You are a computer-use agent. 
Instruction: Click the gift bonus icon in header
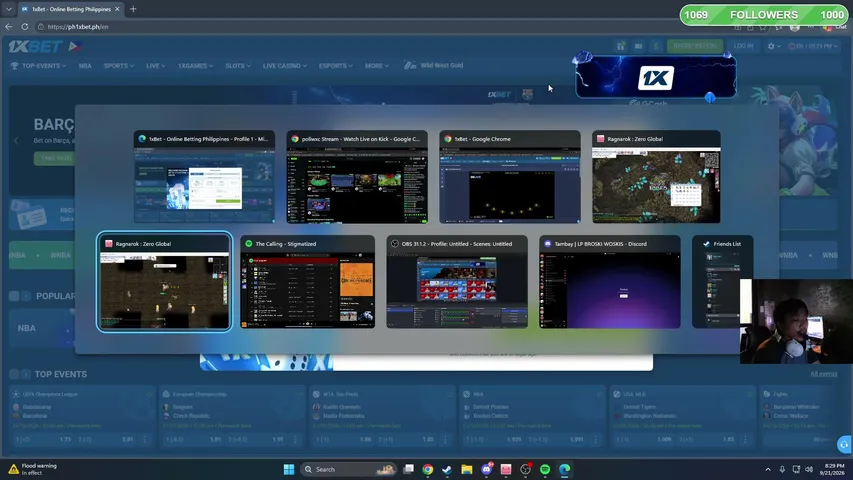tap(621, 46)
